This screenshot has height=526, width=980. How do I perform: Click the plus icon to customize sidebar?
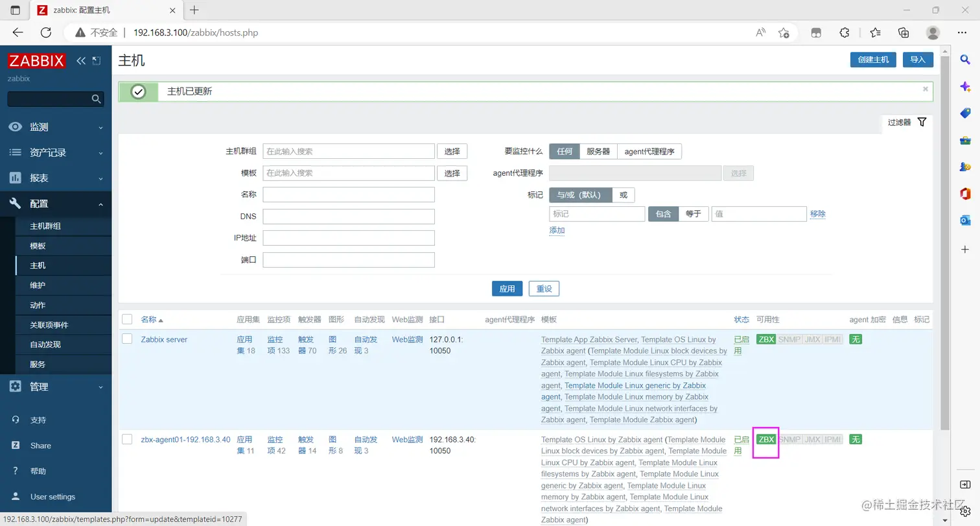point(965,249)
